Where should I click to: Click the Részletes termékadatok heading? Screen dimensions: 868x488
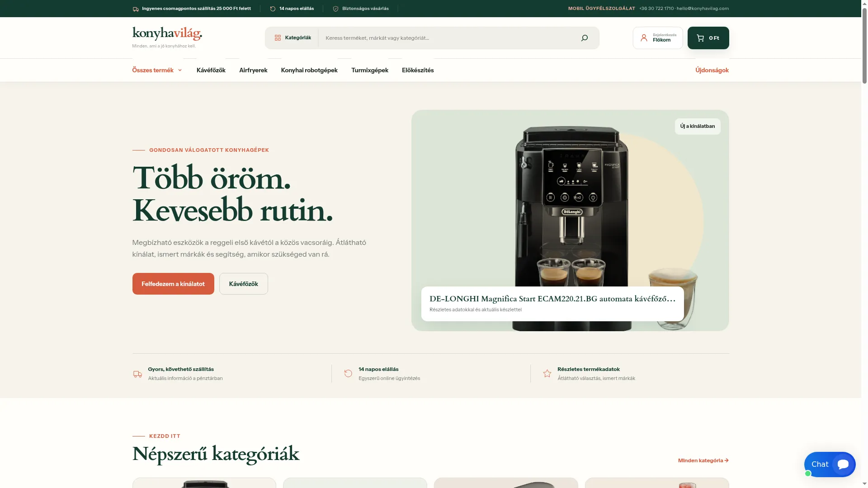pyautogui.click(x=589, y=369)
